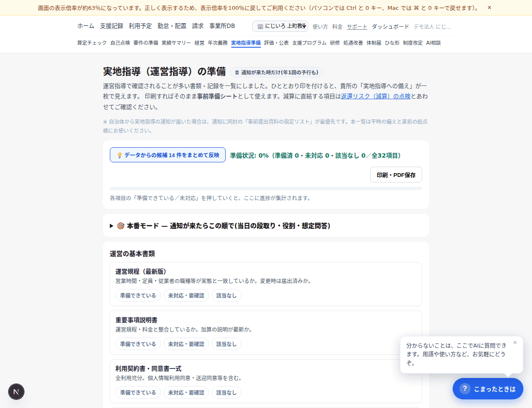The image size is (532, 408).
Task: Go to 支援記録
Action: 112,26
